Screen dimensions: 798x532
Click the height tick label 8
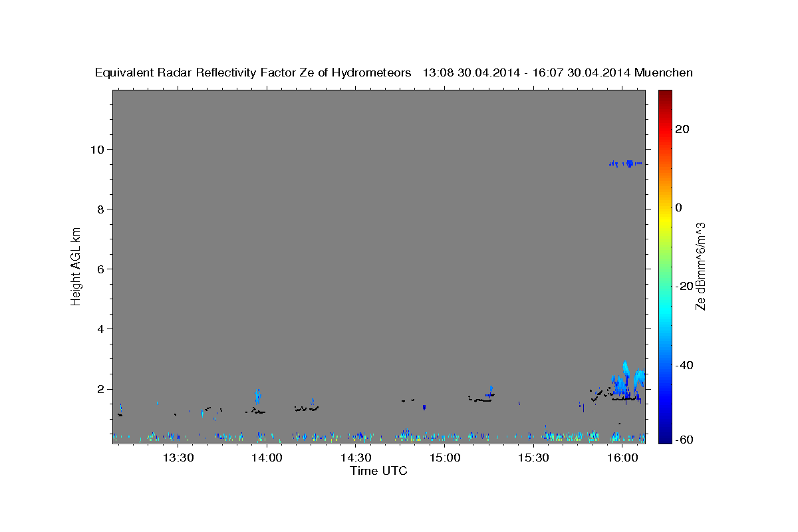(x=102, y=209)
